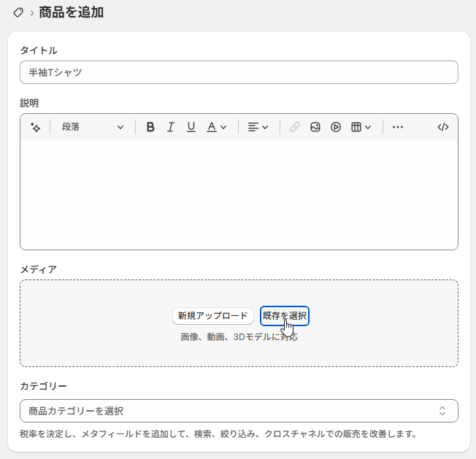Click the 画像、動画、3Dモデルに対応 text
The image size is (476, 459).
239,337
